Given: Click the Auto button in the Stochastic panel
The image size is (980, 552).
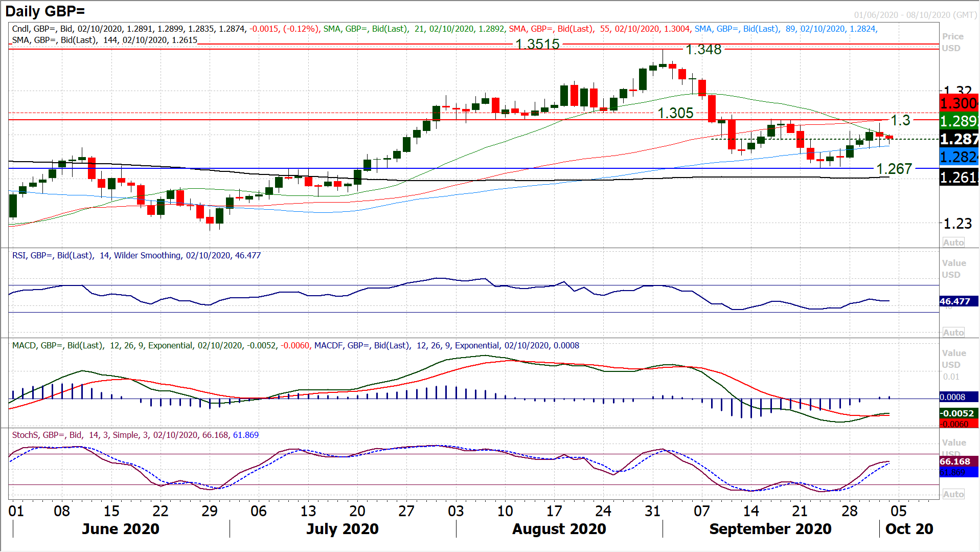Looking at the screenshot, I should [x=953, y=494].
